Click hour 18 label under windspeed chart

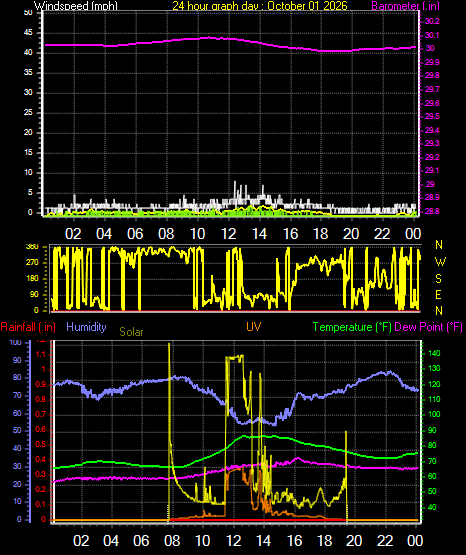tap(321, 234)
